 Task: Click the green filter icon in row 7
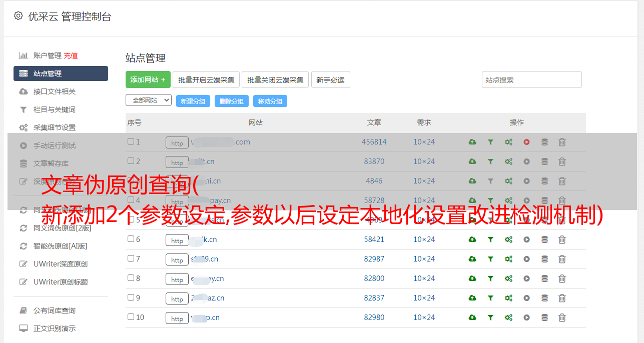490,259
